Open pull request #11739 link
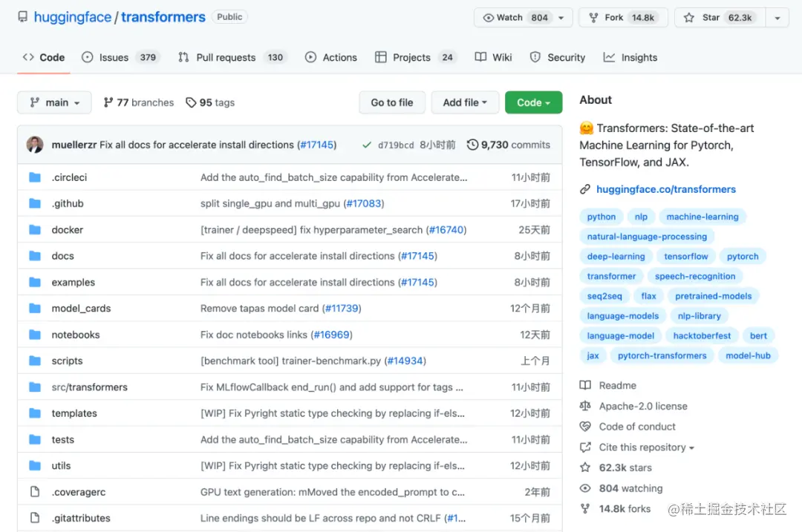Screen dimensions: 802x532 [342, 308]
